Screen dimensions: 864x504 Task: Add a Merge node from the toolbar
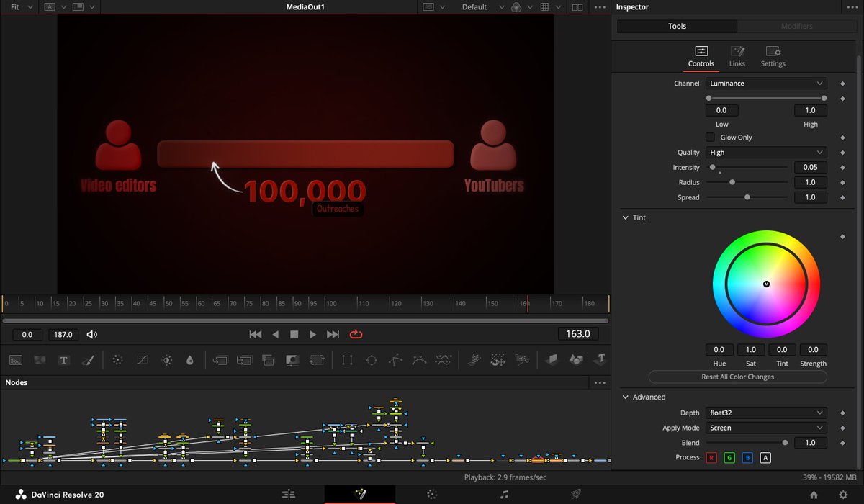point(221,359)
